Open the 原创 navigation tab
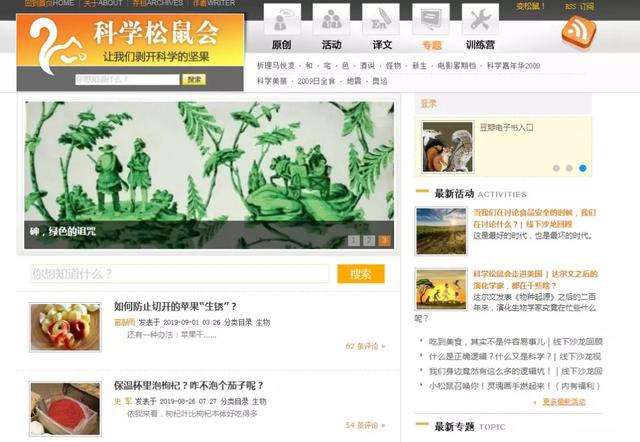 click(x=282, y=45)
